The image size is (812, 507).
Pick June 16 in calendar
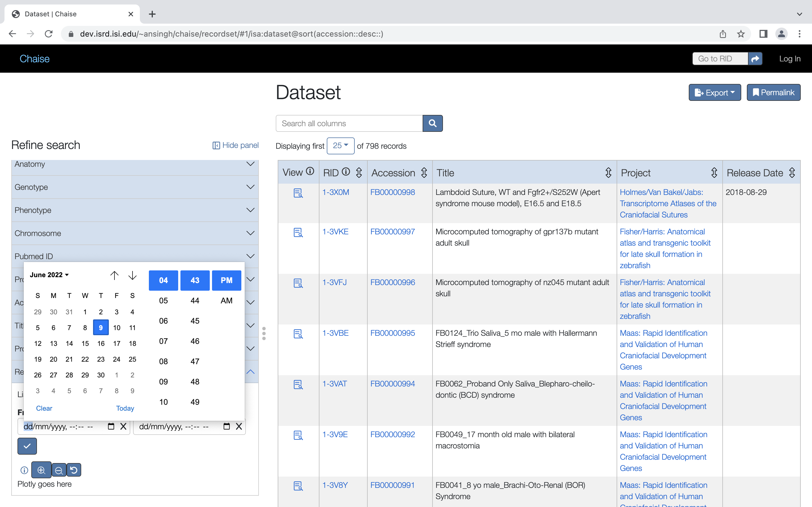[101, 343]
